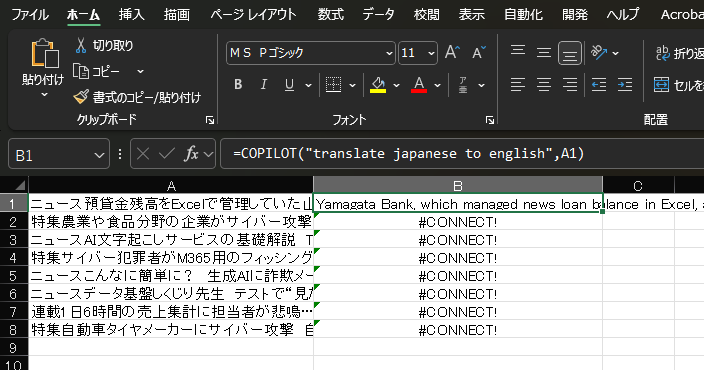Viewport: 704px width, 370px height.
Task: Open font size dropdown showing 11
Action: click(431, 53)
